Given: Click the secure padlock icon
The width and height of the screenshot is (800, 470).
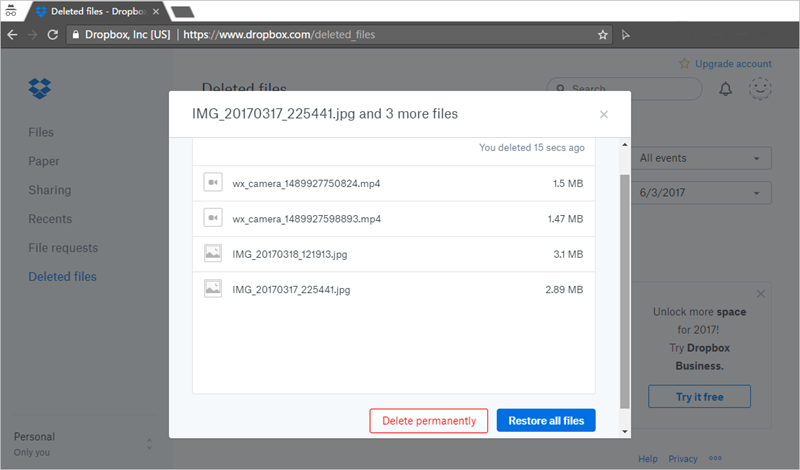Looking at the screenshot, I should pos(76,35).
